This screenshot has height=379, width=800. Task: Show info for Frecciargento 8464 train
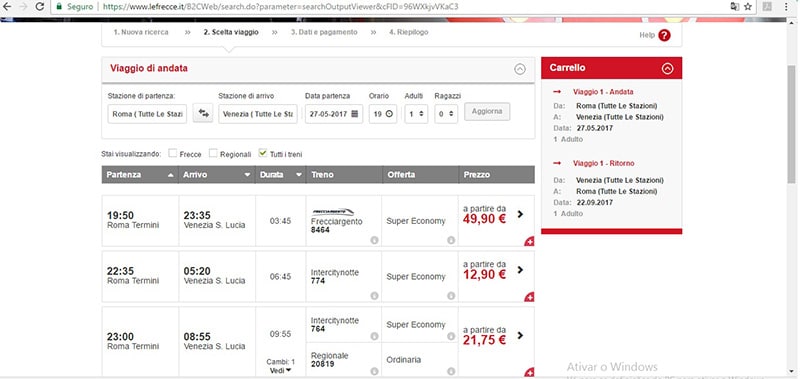coord(374,240)
